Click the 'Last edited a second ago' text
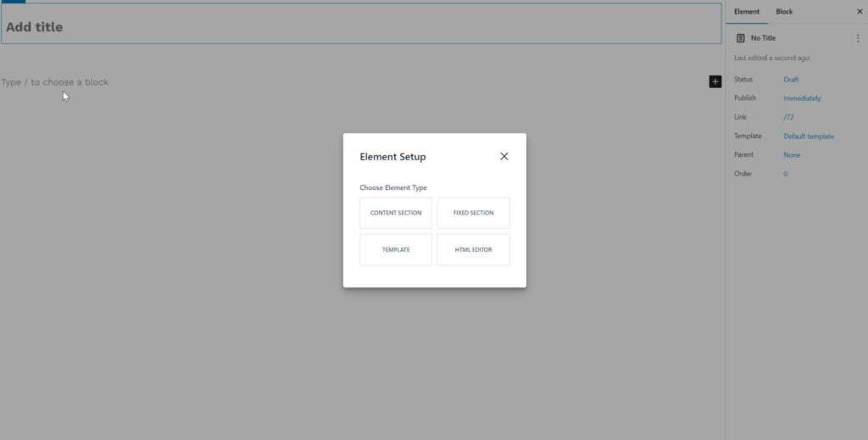Screen dimensions: 868x440 coord(772,58)
